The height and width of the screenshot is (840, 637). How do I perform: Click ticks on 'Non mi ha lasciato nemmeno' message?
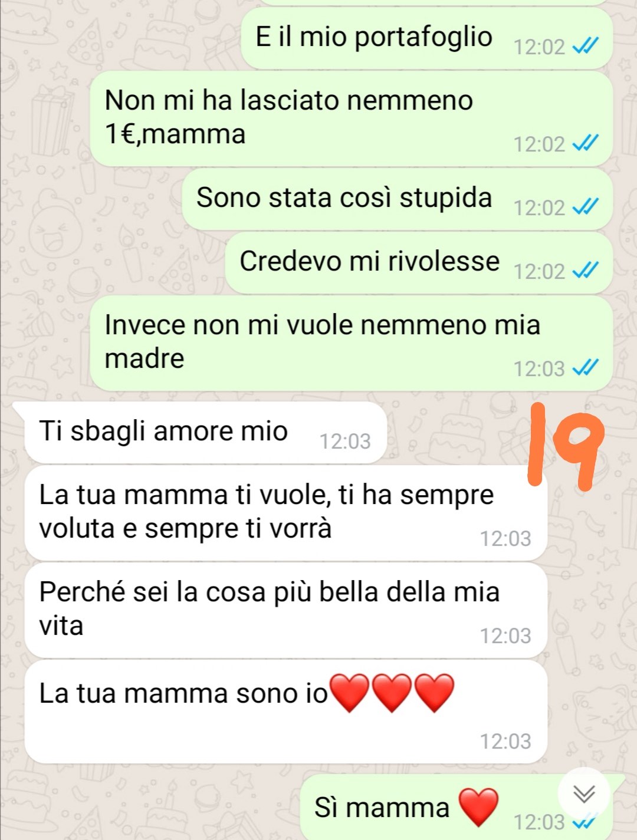point(586,143)
